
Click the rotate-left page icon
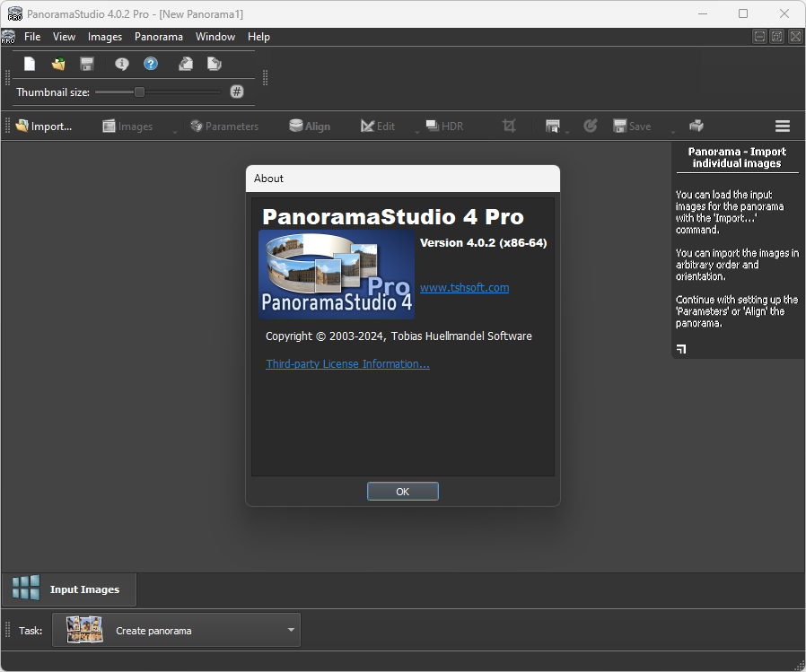coord(186,64)
